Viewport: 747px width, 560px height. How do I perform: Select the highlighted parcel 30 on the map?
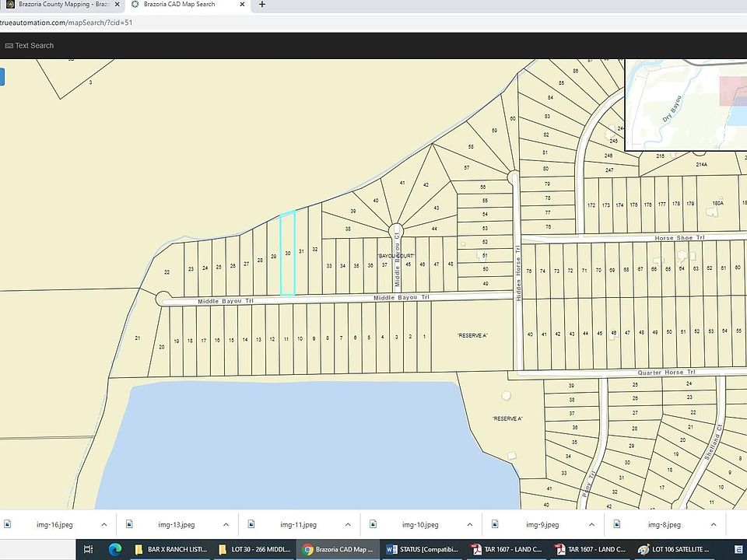289,251
